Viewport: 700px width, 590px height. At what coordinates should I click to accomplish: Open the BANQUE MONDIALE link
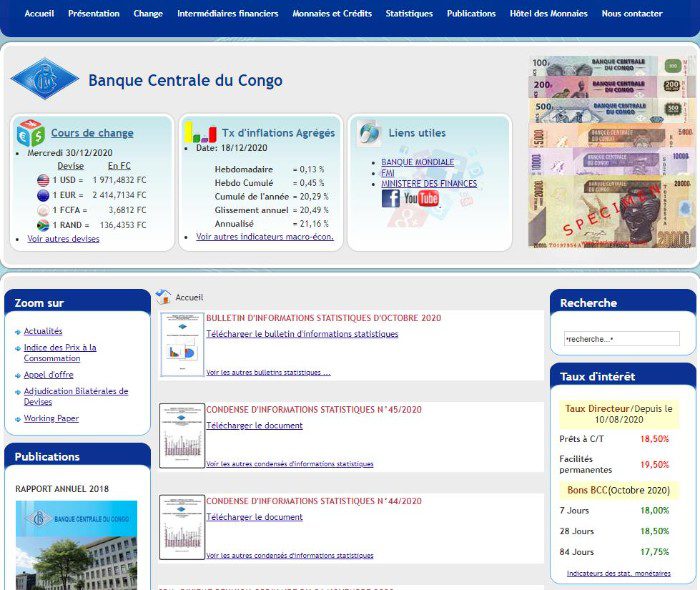click(417, 162)
